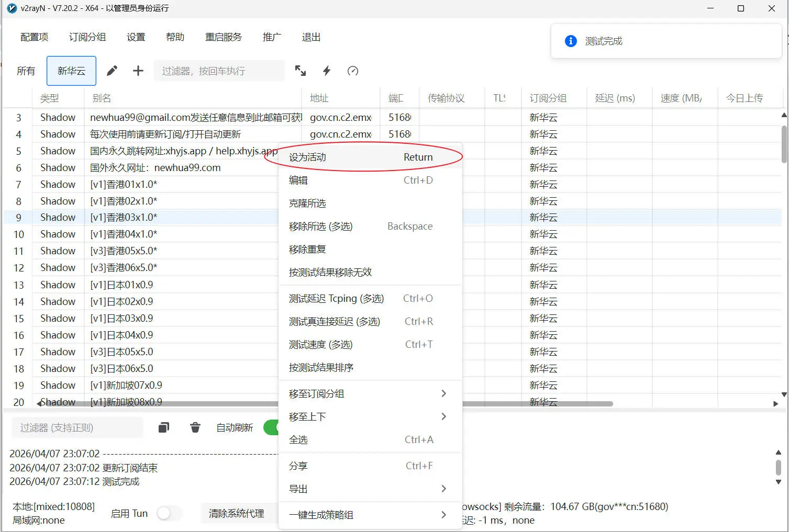Click the 过滤器 filter input field

pos(219,71)
